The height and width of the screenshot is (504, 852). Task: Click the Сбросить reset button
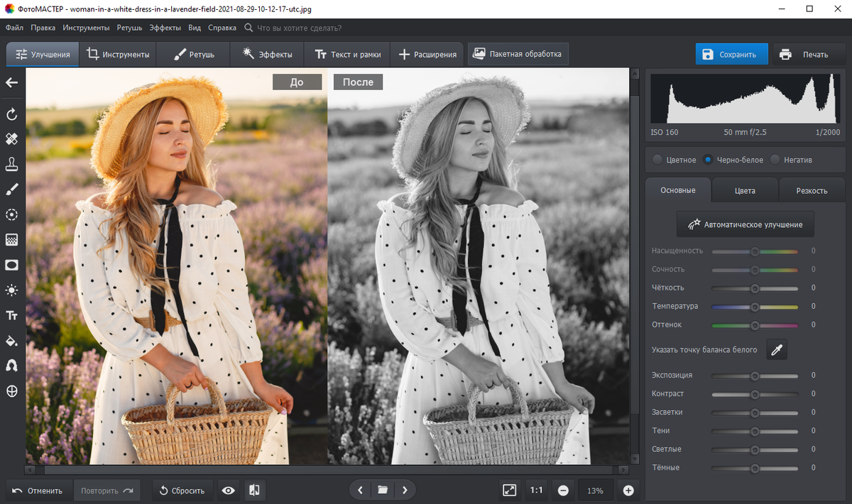[182, 490]
